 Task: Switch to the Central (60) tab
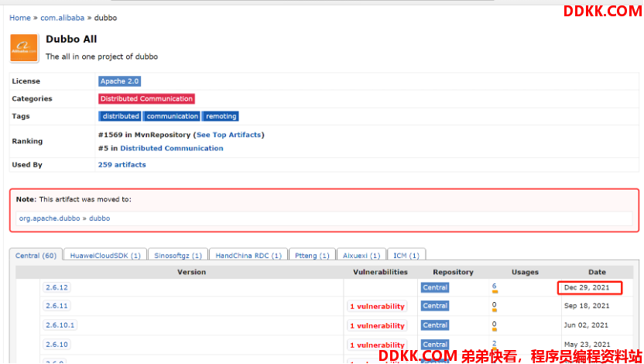36,255
